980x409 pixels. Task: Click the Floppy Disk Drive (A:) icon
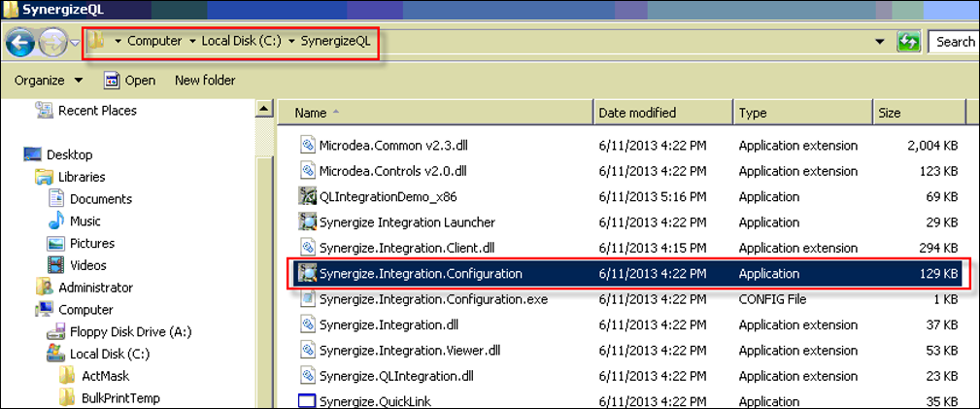pos(56,331)
